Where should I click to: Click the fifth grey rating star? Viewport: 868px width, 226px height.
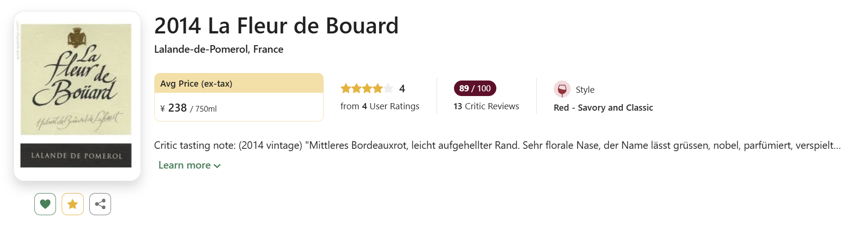[388, 89]
